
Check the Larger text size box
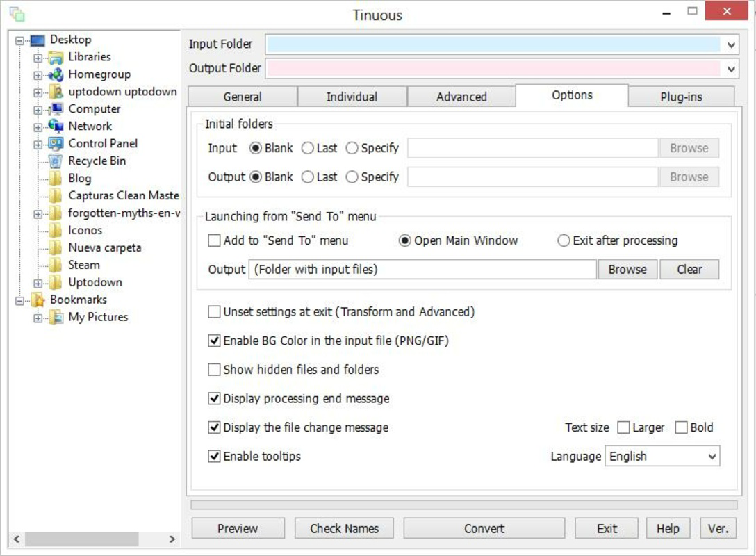point(623,427)
